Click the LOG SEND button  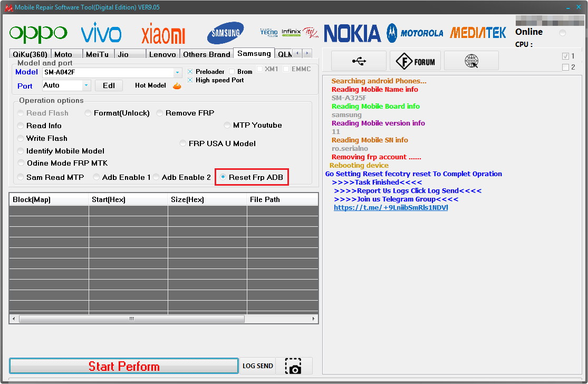coord(258,366)
